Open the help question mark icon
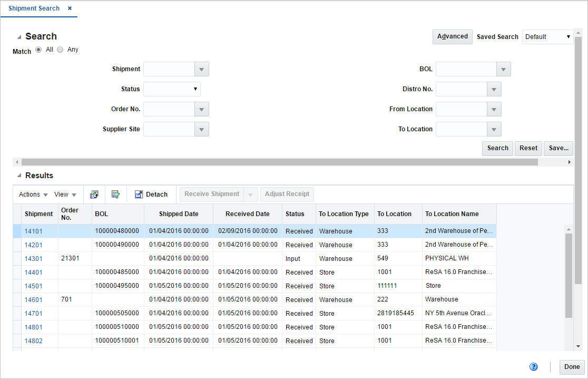The image size is (588, 379). pyautogui.click(x=533, y=366)
